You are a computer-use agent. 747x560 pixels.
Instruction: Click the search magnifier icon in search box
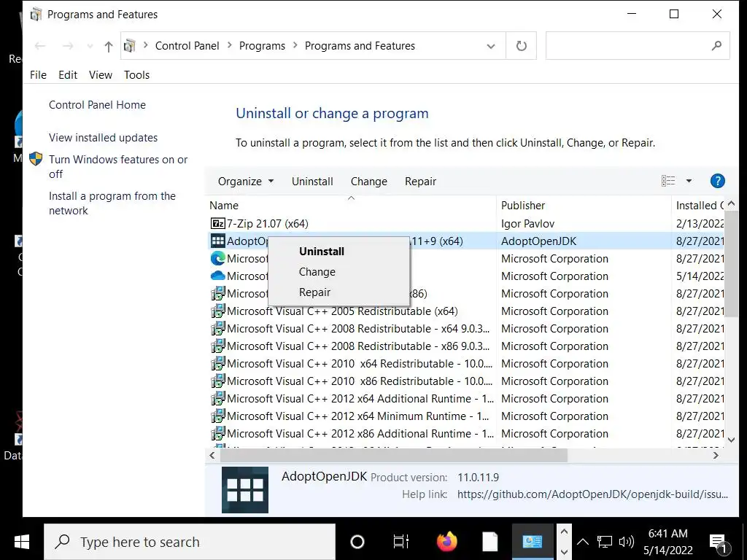pyautogui.click(x=716, y=46)
